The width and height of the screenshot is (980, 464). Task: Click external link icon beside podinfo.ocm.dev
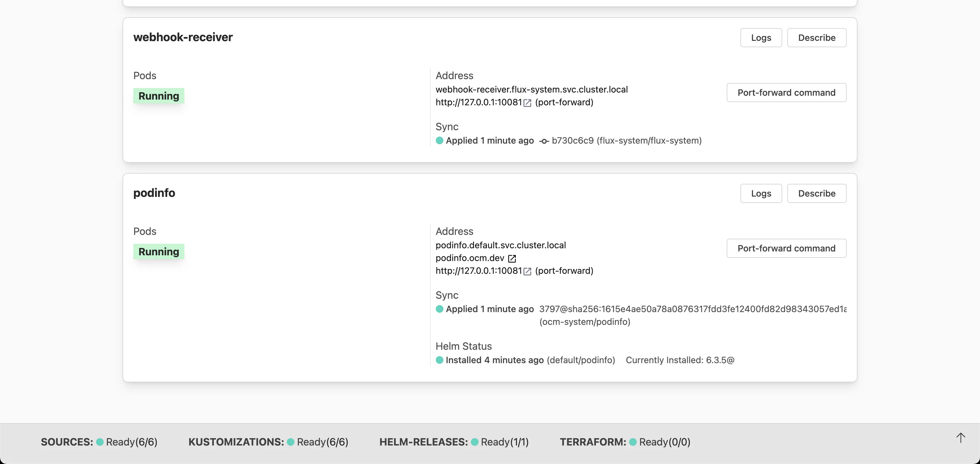pyautogui.click(x=512, y=258)
